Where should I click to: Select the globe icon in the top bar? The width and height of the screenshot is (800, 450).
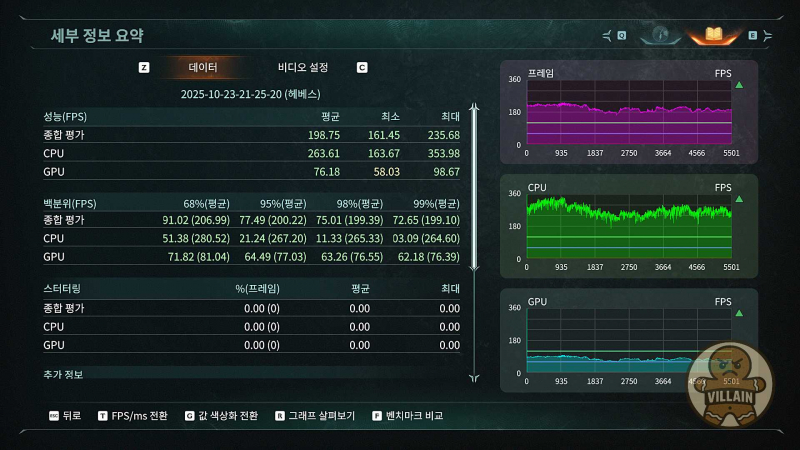coord(658,35)
